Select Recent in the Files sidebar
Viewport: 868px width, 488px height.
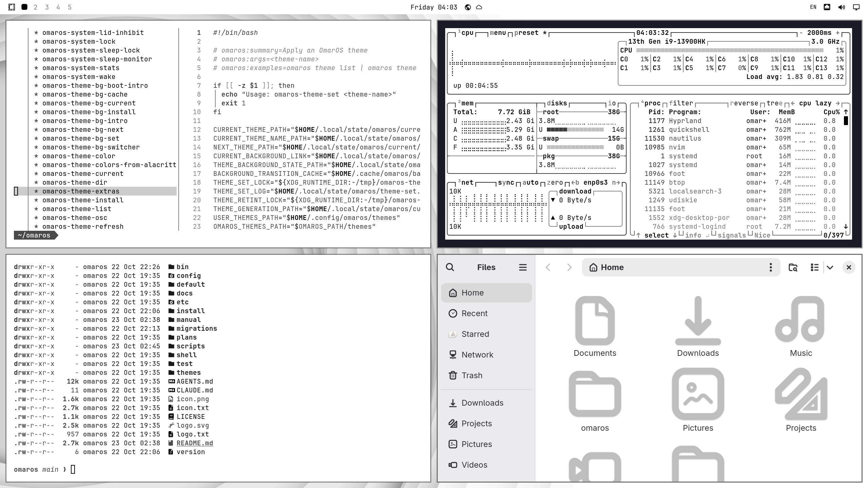tap(486, 313)
